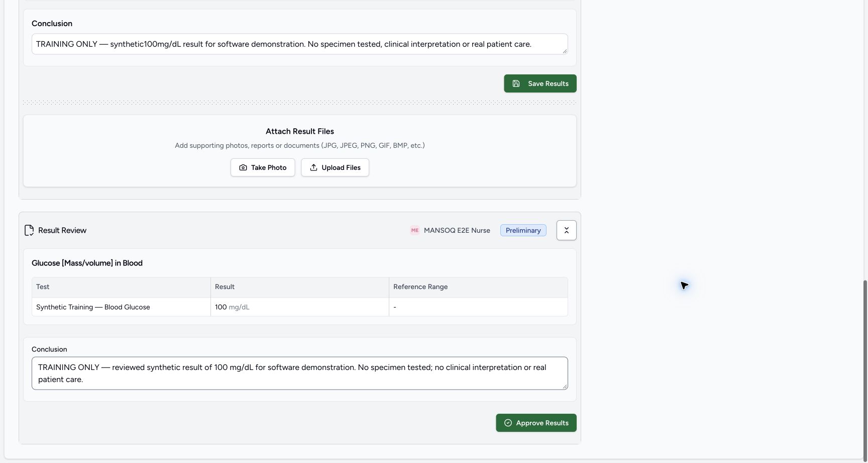
Task: Select the Synthetic Training — Blood Glucose cell
Action: pyautogui.click(x=121, y=307)
